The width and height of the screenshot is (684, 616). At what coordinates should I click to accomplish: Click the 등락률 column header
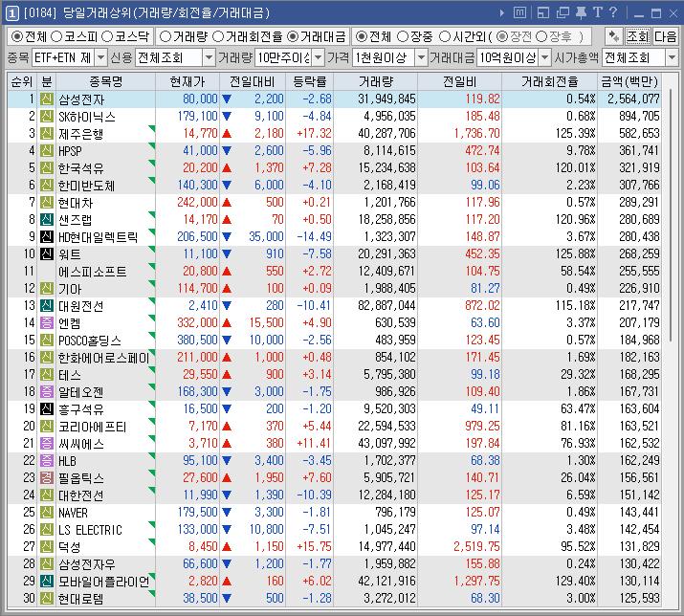pyautogui.click(x=310, y=81)
